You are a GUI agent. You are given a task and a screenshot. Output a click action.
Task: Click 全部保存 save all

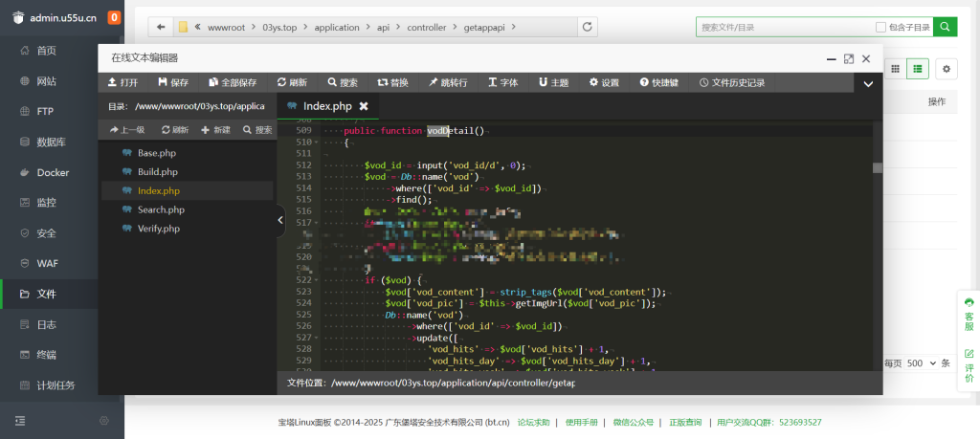[233, 82]
